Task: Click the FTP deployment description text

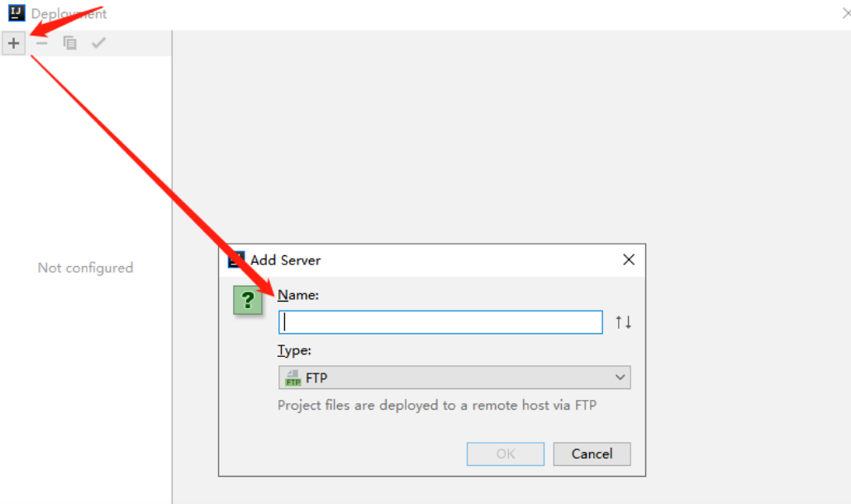Action: [x=437, y=405]
